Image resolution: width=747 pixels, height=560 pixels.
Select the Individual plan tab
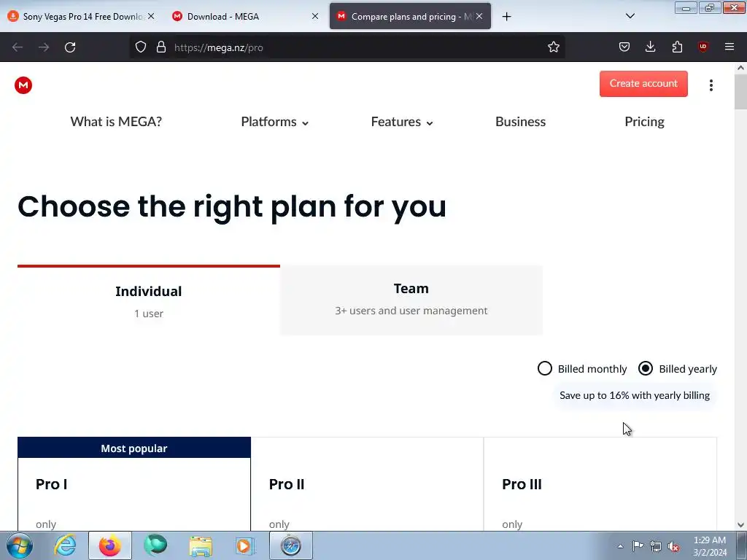tap(149, 301)
